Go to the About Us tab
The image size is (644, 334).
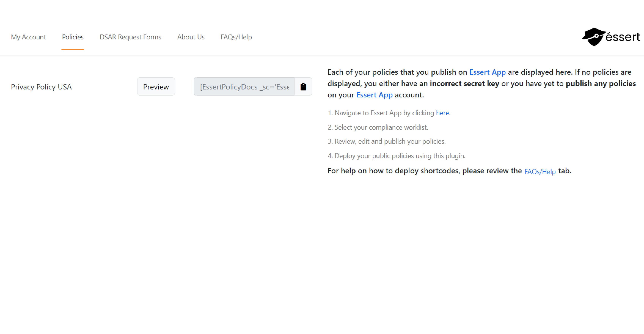pos(191,37)
